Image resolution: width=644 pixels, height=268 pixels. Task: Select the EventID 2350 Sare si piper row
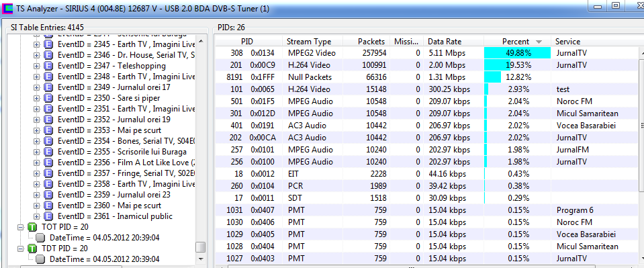point(109,98)
